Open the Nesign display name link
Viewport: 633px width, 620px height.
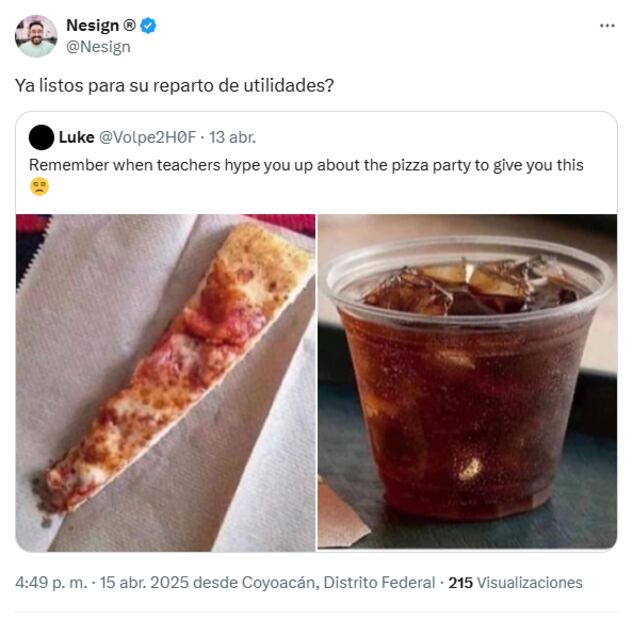[x=92, y=26]
